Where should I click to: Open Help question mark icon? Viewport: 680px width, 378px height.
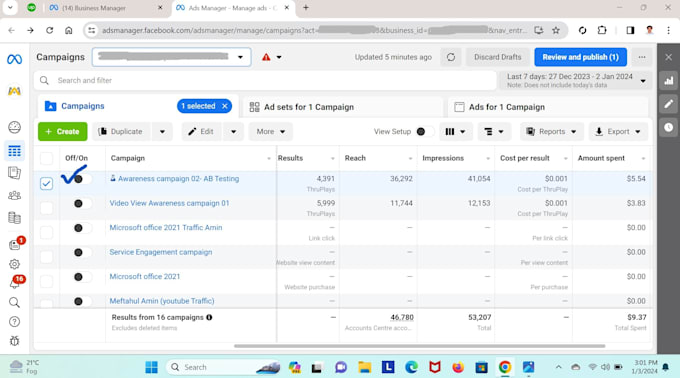[x=14, y=322]
